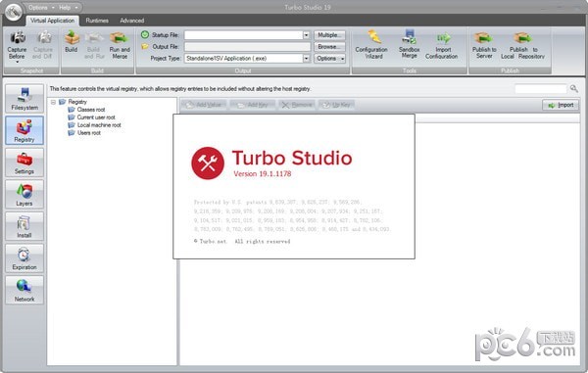Screen dimensions: 588x373
Task: Open the Settings sidebar panel
Action: coord(24,163)
